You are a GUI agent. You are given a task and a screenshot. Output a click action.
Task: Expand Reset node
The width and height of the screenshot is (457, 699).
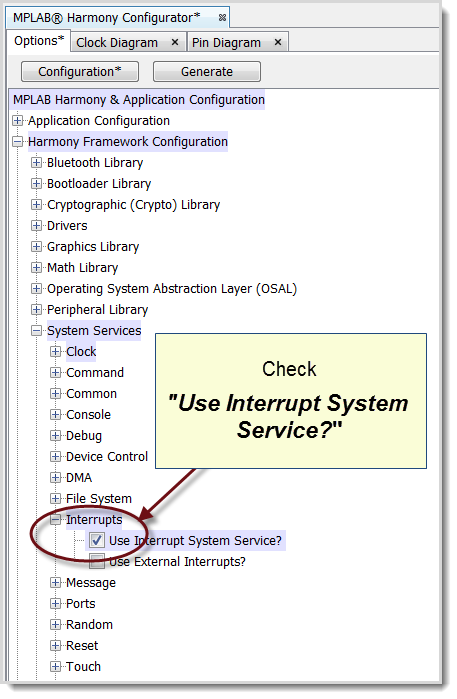(55, 646)
